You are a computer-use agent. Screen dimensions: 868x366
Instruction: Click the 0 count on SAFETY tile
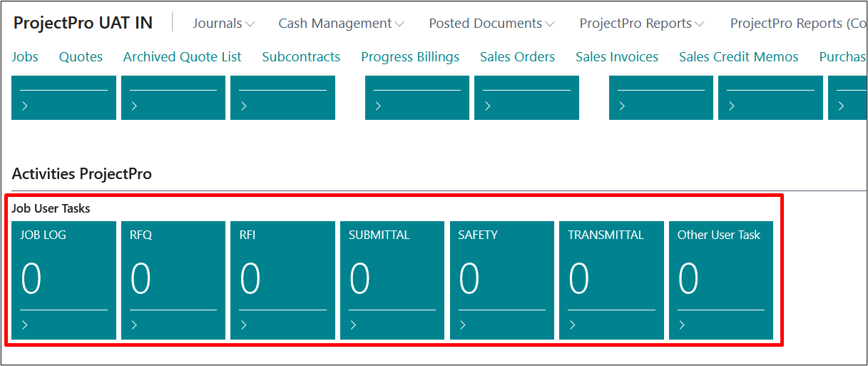pos(469,278)
